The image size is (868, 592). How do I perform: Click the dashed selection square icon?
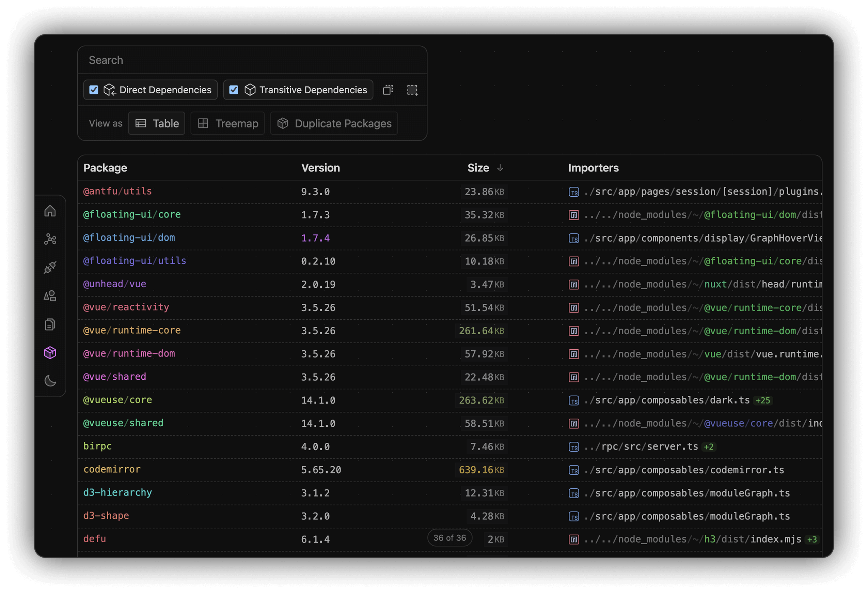(x=412, y=90)
